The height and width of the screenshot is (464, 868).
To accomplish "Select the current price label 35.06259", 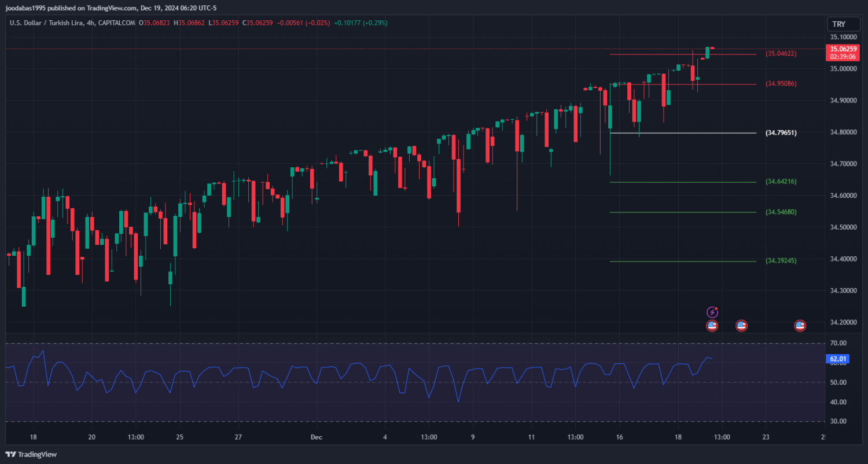I will 843,49.
